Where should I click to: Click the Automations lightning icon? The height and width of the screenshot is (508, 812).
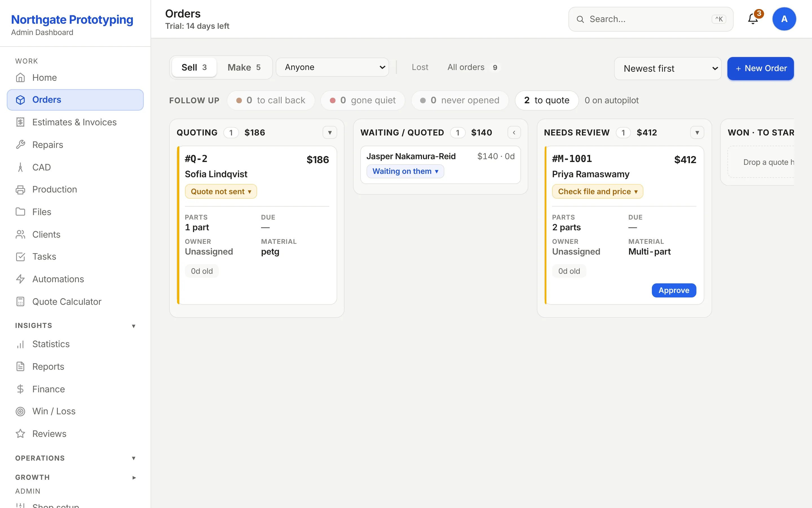pyautogui.click(x=21, y=279)
